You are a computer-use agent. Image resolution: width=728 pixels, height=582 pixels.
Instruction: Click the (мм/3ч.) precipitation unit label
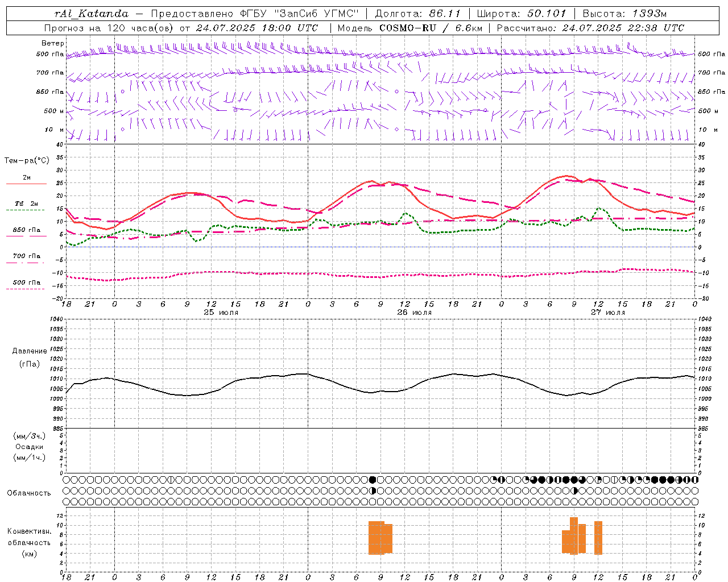pos(30,436)
